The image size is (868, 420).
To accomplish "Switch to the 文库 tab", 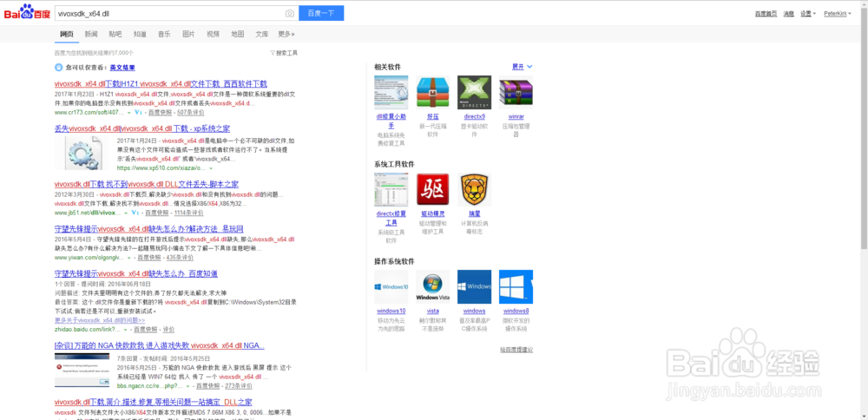I will point(262,34).
